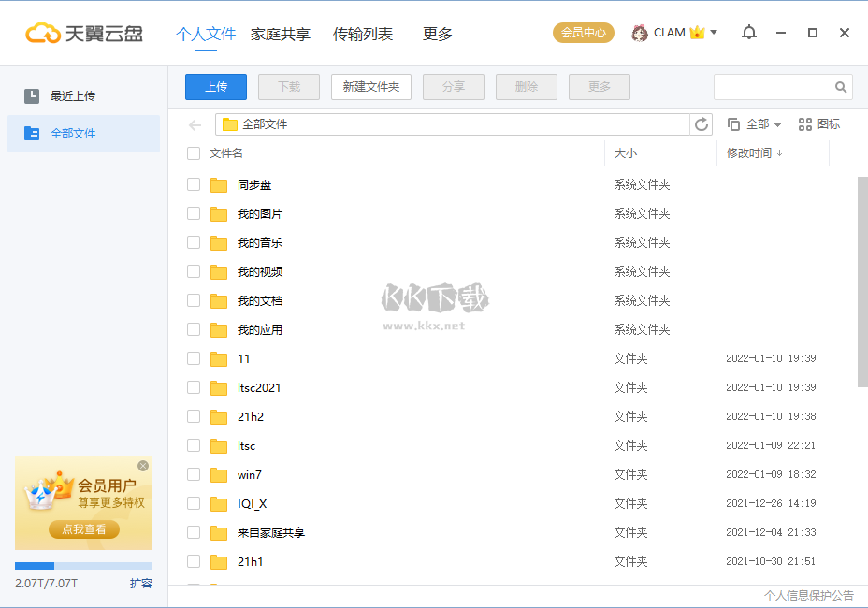Click the 天翼云盘 cloud logo icon
Image resolution: width=868 pixels, height=608 pixels.
43,34
